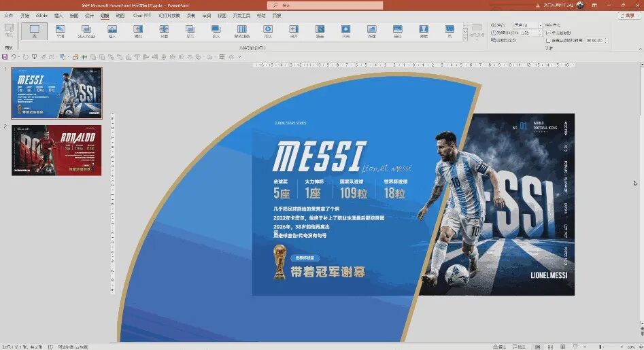This screenshot has width=644, height=350.
Task: Enable the auto-advance after time checkbox
Action: [547, 41]
